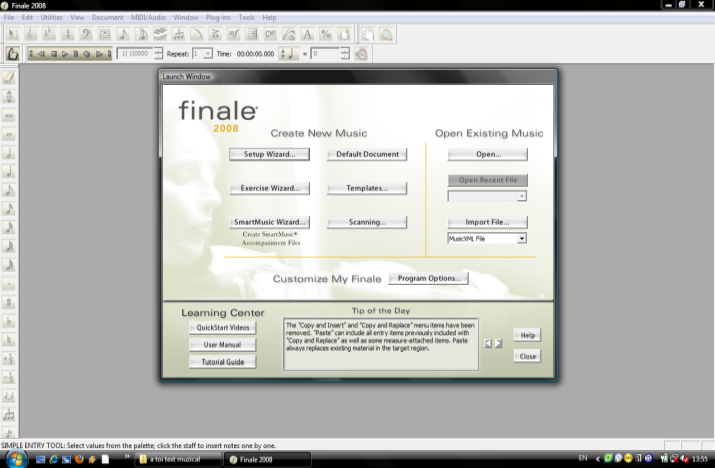
Task: Click the Record button in playback controls
Action: pyautogui.click(x=87, y=54)
